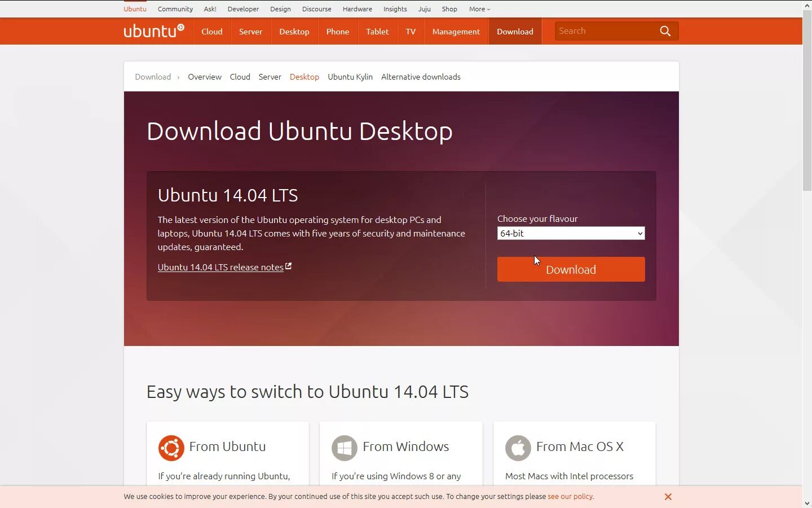This screenshot has width=812, height=508.
Task: Click the 'Choose your flavour' label
Action: click(x=537, y=218)
